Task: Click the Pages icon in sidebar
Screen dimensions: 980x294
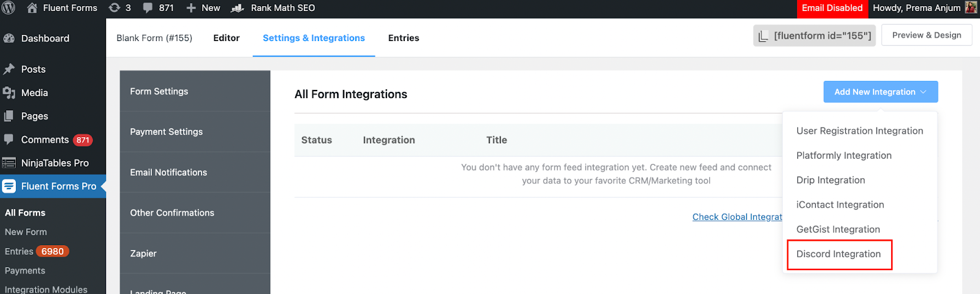Action: click(9, 116)
